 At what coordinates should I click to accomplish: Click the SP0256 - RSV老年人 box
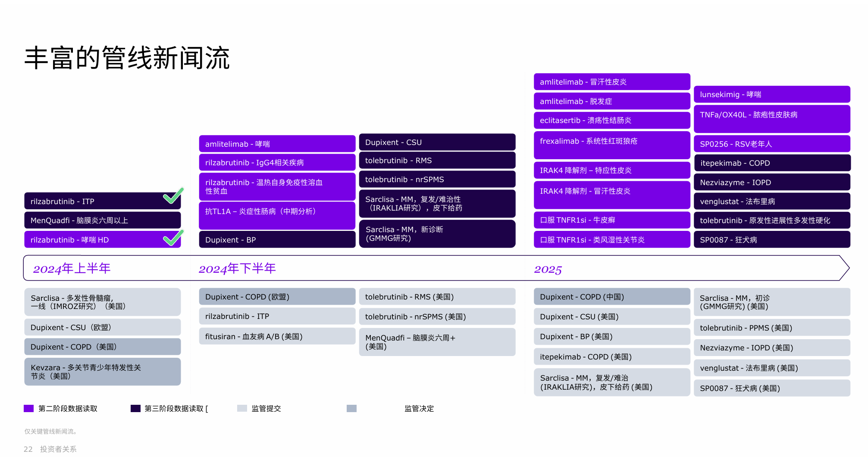click(x=772, y=144)
